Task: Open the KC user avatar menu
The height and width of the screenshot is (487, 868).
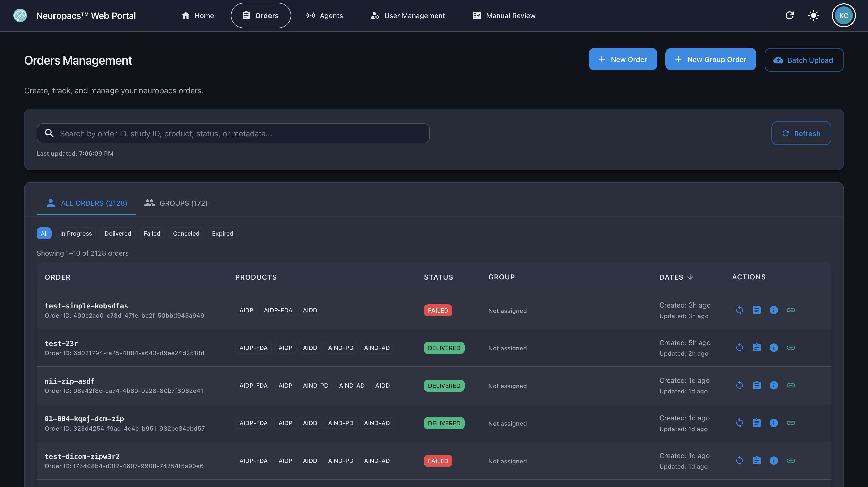Action: click(x=844, y=16)
